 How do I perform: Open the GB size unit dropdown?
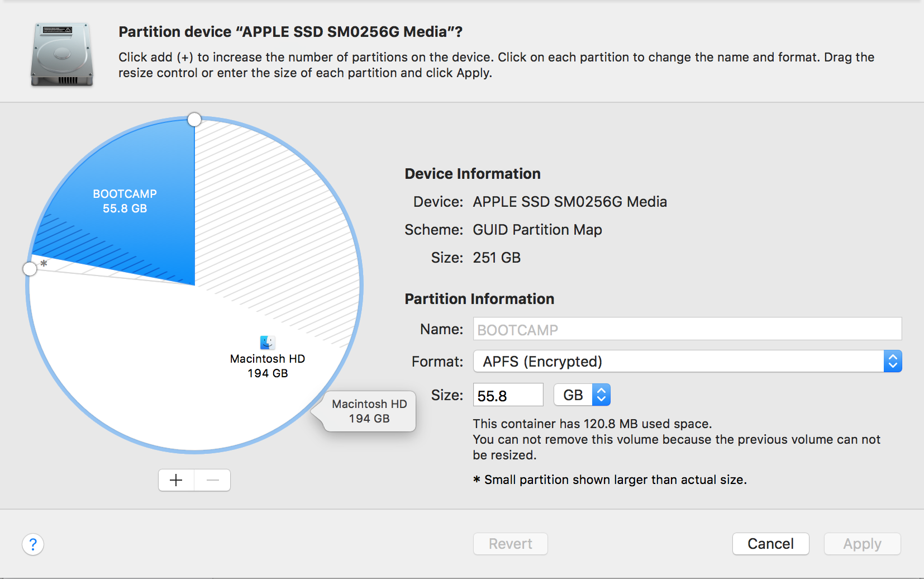pyautogui.click(x=582, y=394)
